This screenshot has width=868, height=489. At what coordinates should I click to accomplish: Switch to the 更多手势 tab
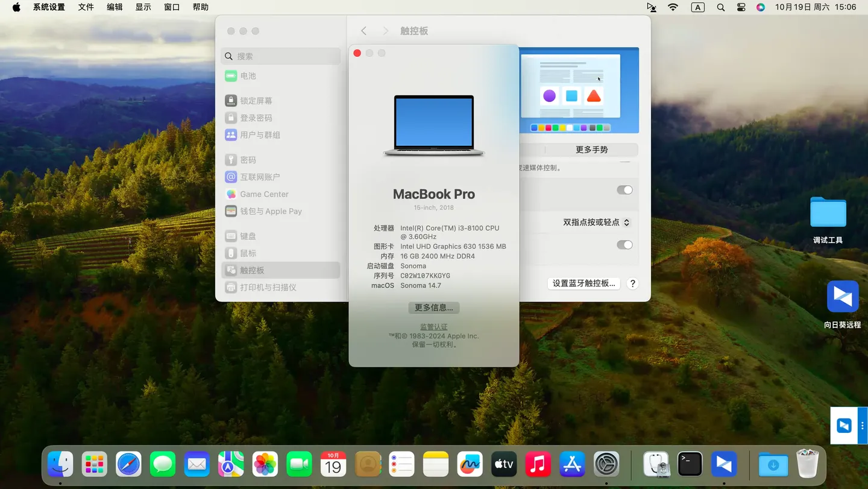tap(591, 150)
